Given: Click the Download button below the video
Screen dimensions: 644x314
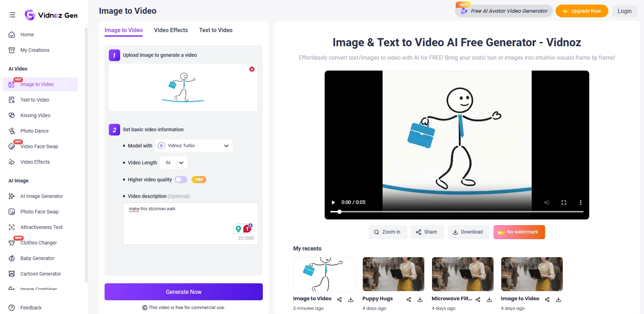Looking at the screenshot, I should [x=468, y=232].
